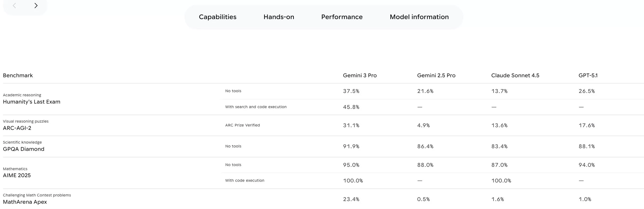Viewport: 644px width, 209px height.
Task: Click the Benchmark column header
Action: [x=18, y=75]
